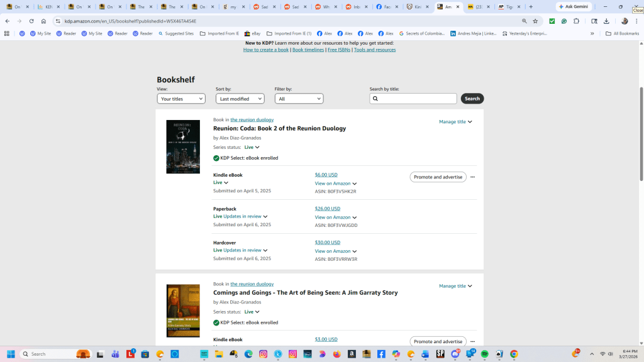Open the browser Downloads icon
Viewport: 644px width, 362px height.
pos(606,21)
